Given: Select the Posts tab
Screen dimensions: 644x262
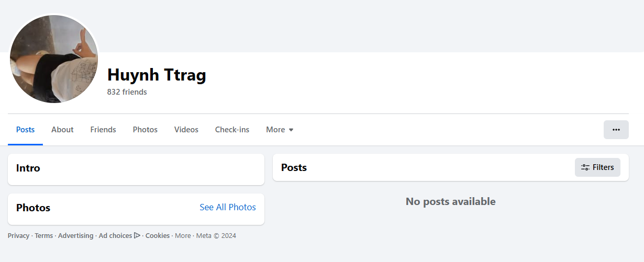Looking at the screenshot, I should 25,130.
